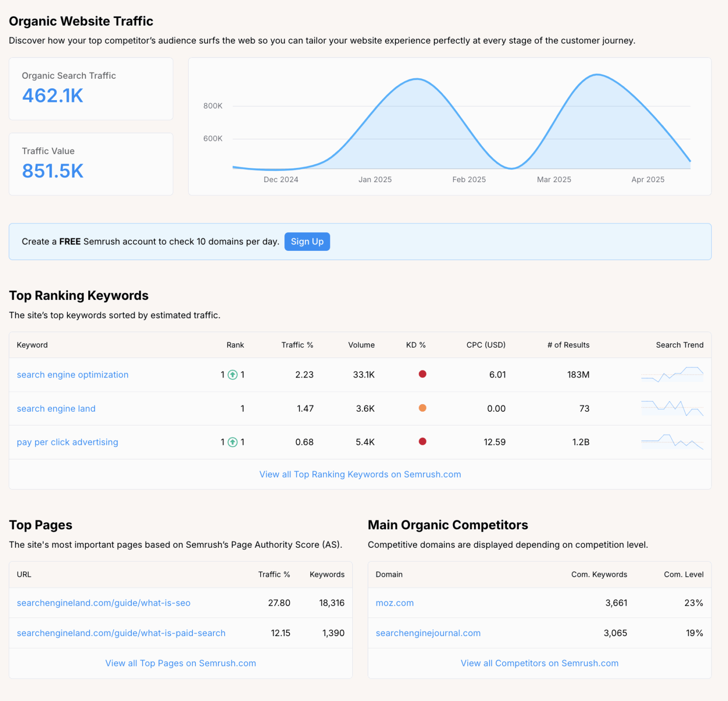Click the sparkline graph for pay per click advertising
Viewport: 728px width, 701px height.
pyautogui.click(x=672, y=442)
